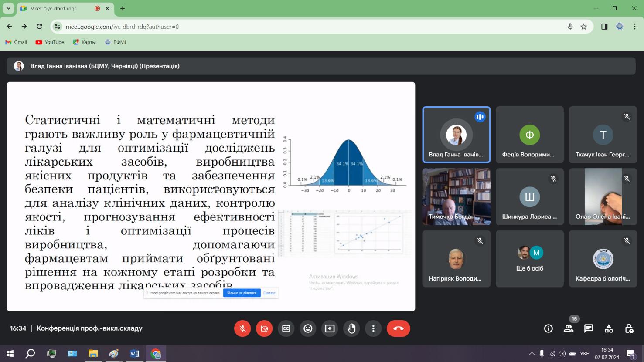The height and width of the screenshot is (362, 644).
Task: Toggle closed captions button
Action: (x=286, y=328)
